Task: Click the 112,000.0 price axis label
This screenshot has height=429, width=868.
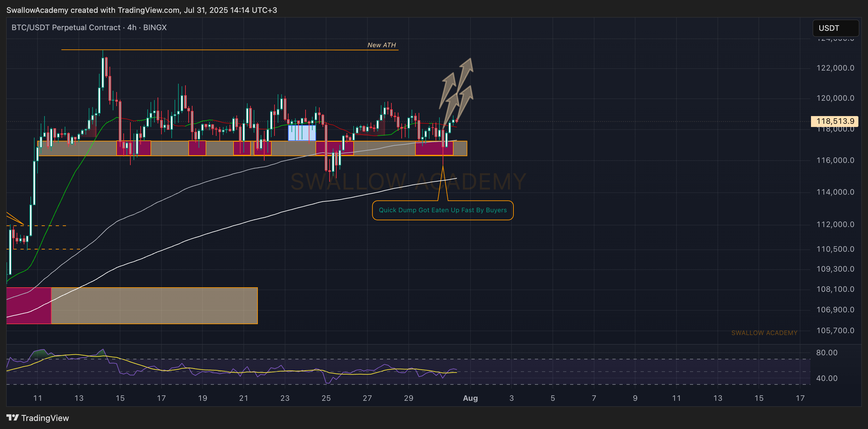Action: [835, 224]
